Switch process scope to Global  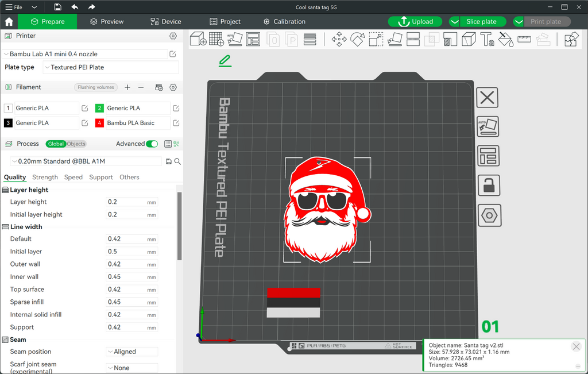pyautogui.click(x=56, y=144)
